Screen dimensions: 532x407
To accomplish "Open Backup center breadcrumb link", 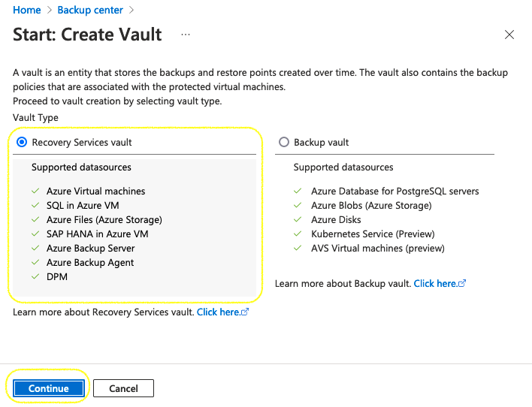I will click(90, 11).
